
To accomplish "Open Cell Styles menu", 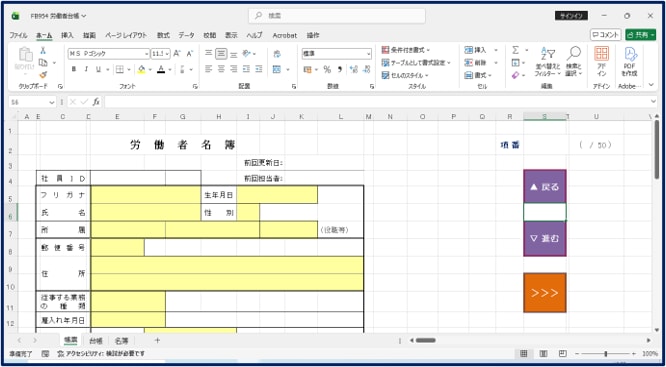I will click(x=405, y=76).
